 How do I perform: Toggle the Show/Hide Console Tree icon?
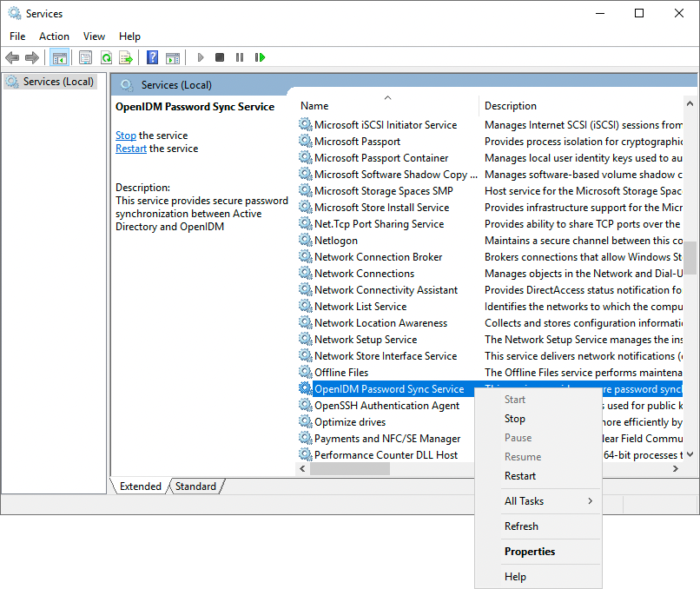[58, 57]
